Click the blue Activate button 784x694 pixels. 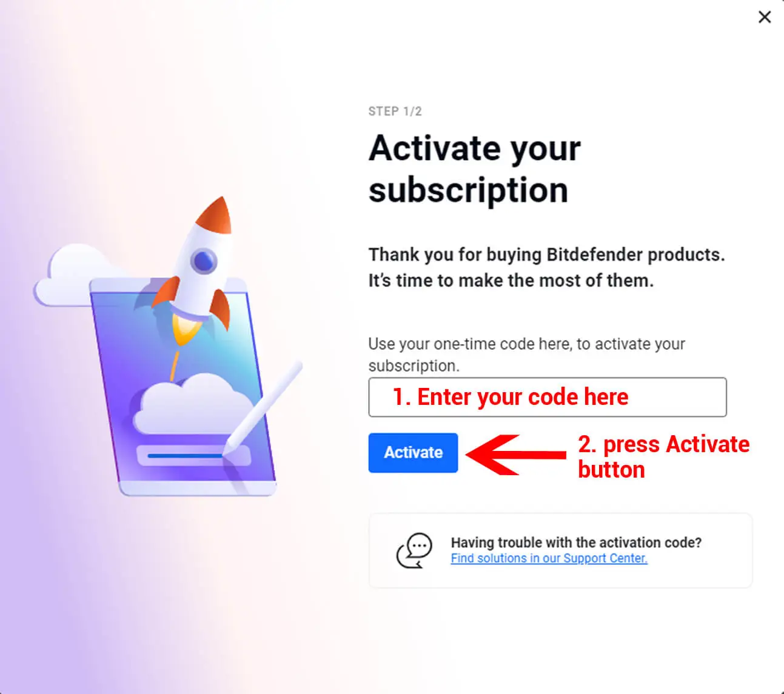[x=413, y=453]
